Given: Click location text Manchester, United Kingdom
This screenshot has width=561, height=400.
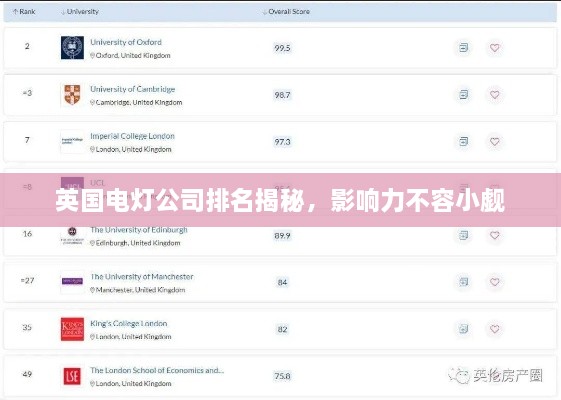Looking at the screenshot, I should (140, 290).
